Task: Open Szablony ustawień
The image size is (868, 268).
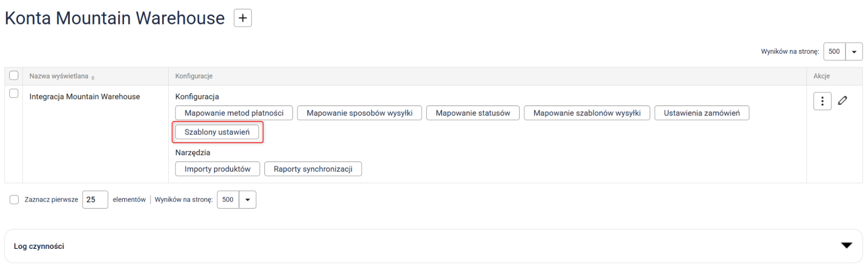Action: coord(217,132)
